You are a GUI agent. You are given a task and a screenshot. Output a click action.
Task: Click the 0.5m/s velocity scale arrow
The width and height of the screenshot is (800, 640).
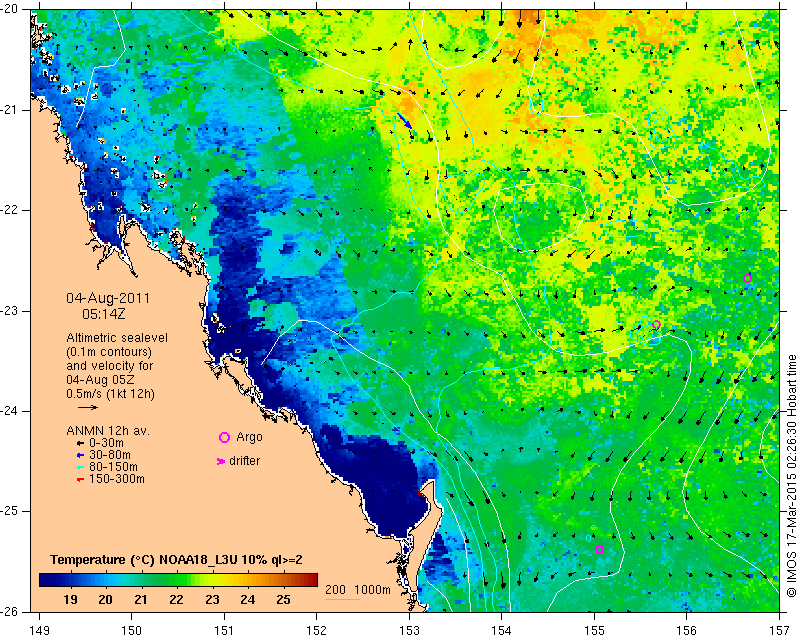click(x=88, y=407)
